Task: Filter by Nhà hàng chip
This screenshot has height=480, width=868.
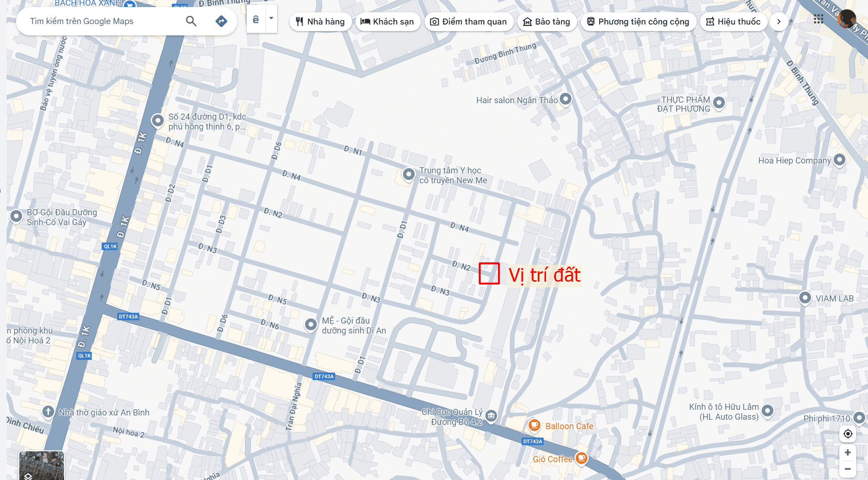Action: point(320,22)
